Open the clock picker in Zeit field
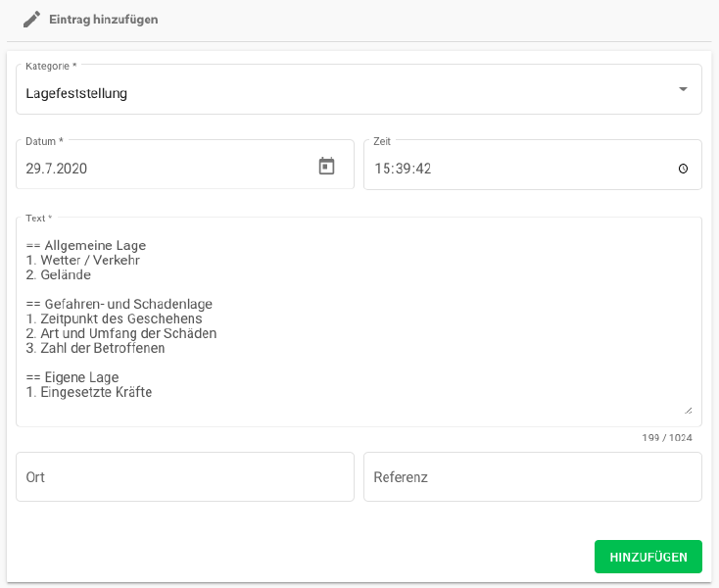This screenshot has width=719, height=588. pyautogui.click(x=683, y=169)
